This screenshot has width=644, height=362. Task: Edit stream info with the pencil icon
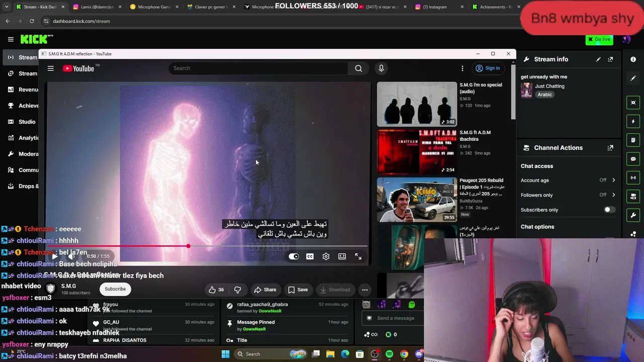click(598, 59)
